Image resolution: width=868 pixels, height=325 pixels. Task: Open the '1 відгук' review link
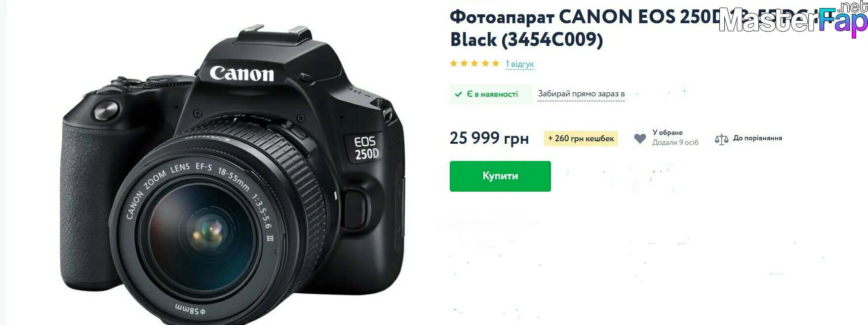coord(519,64)
